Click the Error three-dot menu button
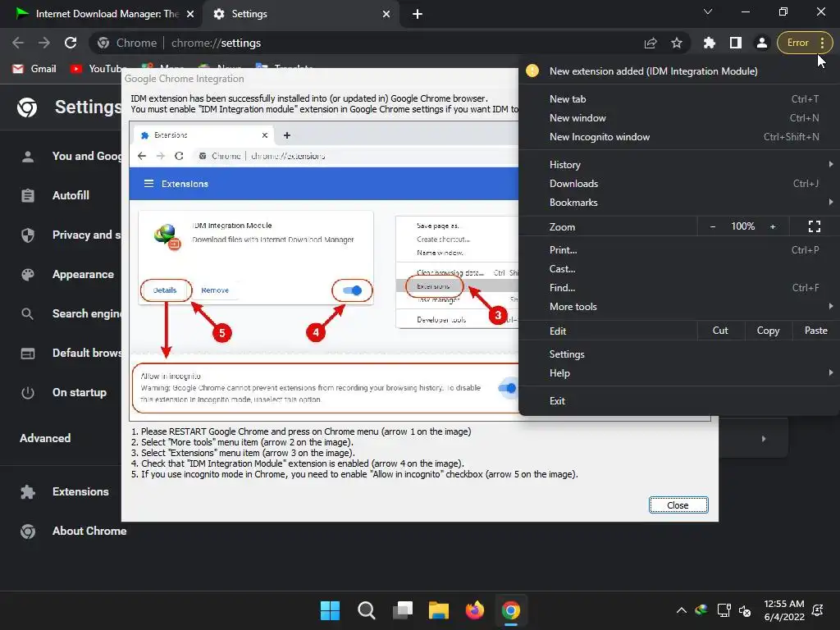The width and height of the screenshot is (840, 630). (805, 43)
